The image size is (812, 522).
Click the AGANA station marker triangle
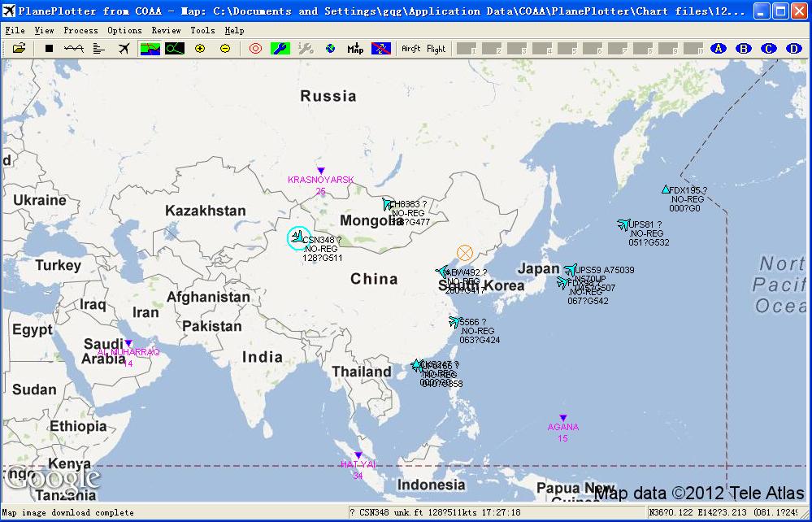pos(563,418)
